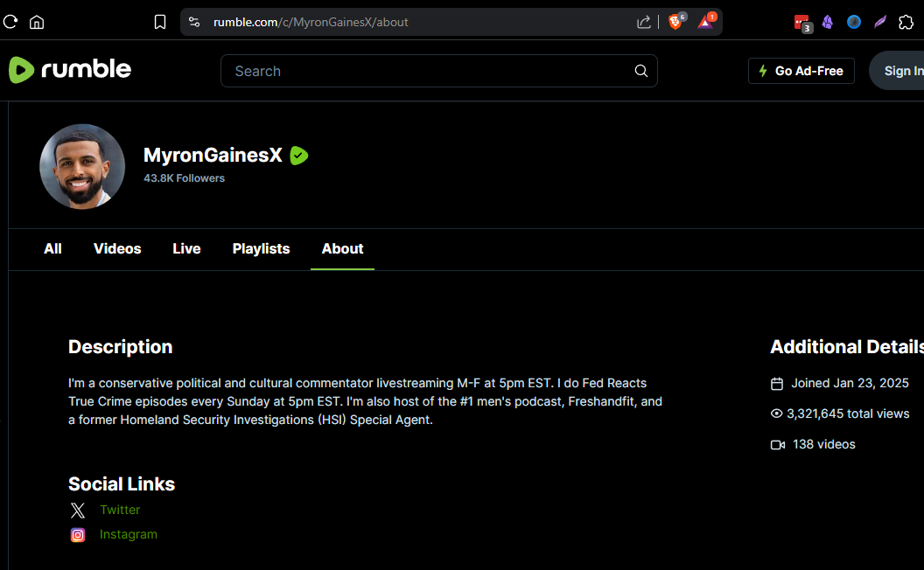Go to browser home page
Viewport: 924px width, 570px height.
(37, 22)
